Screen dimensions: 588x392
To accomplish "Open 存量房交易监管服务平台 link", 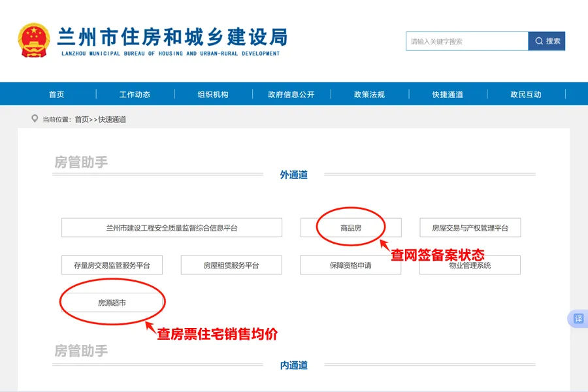I will [112, 265].
